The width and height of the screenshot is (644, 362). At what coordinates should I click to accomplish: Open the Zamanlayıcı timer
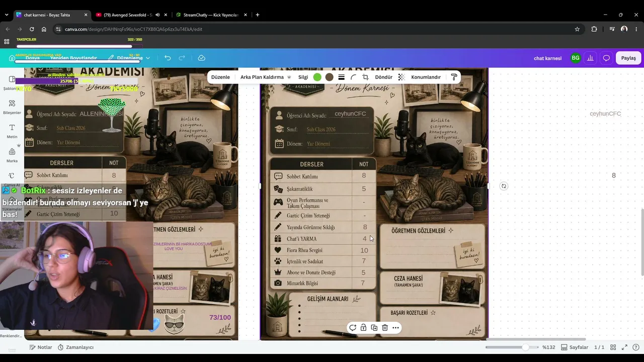pyautogui.click(x=75, y=347)
